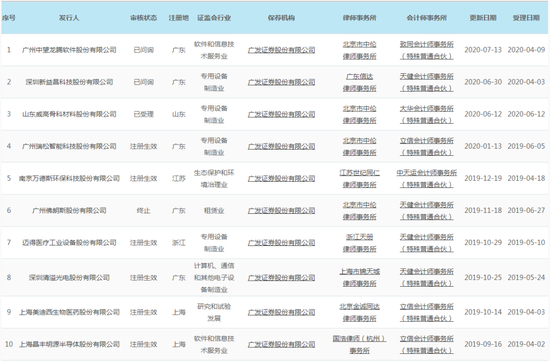Open 立信会计师事务所 link in row 9
The image size is (550, 361).
pyautogui.click(x=427, y=312)
